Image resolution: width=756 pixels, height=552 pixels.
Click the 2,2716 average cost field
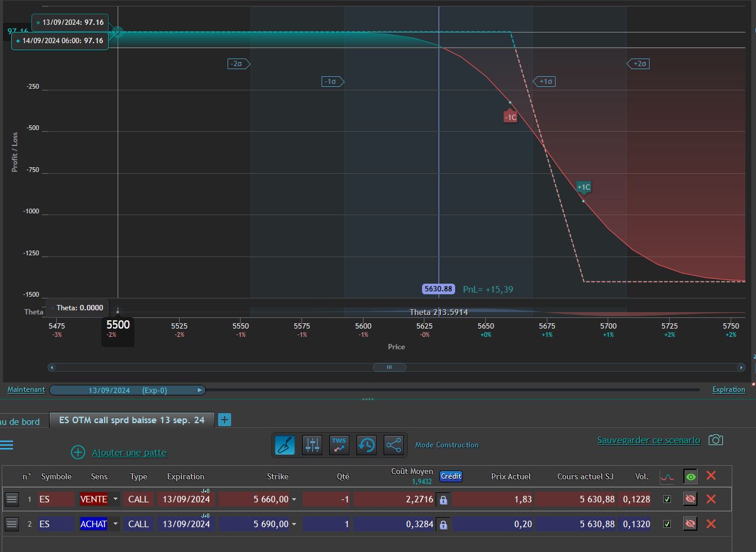pos(394,499)
